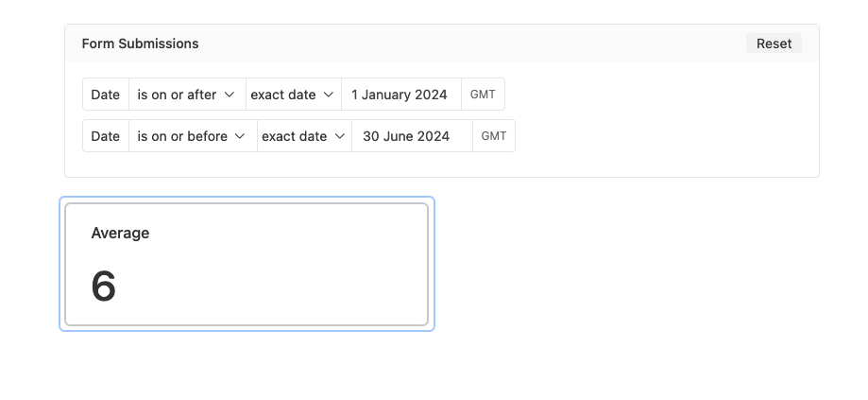This screenshot has width=868, height=400.
Task: Click the Average title text in the card
Action: [120, 233]
